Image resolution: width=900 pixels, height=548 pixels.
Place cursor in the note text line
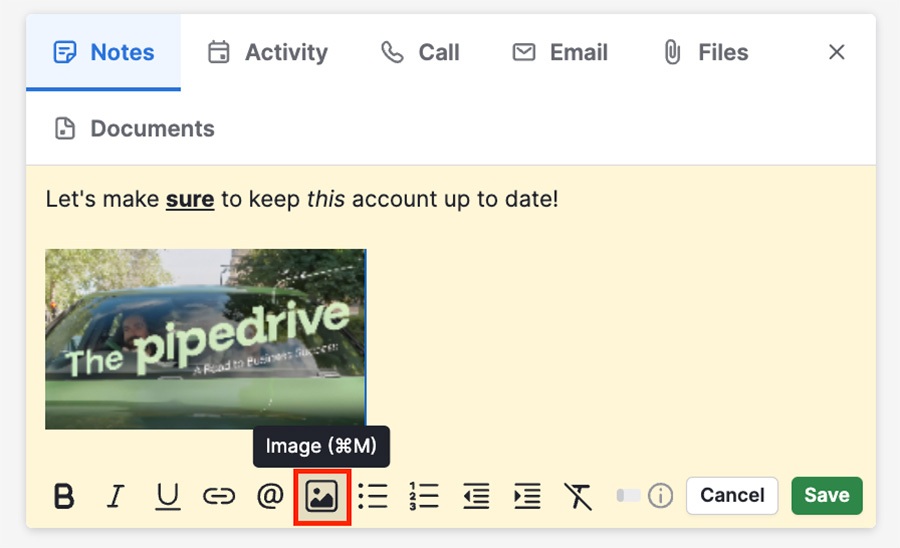pos(302,199)
